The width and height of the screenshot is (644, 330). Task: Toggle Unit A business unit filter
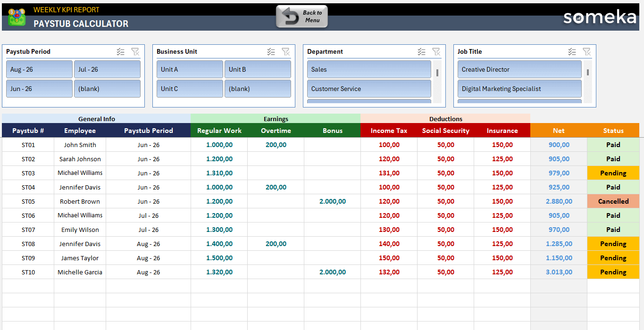(190, 69)
